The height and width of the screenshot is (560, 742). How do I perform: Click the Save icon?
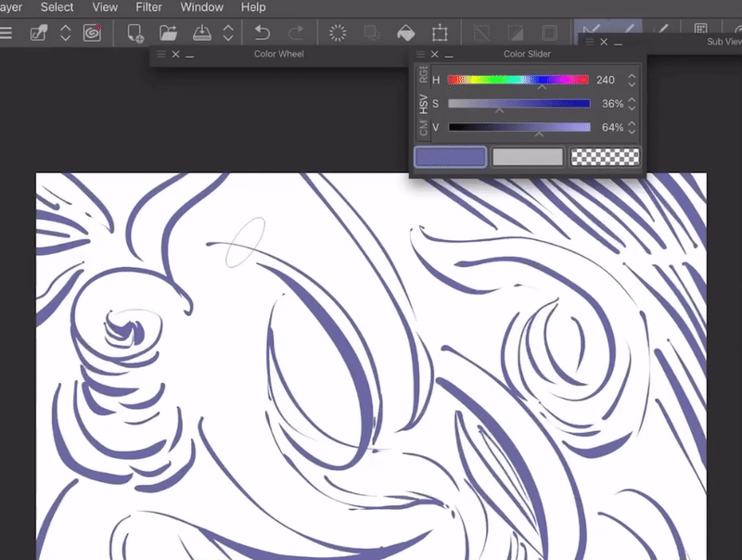(202, 33)
